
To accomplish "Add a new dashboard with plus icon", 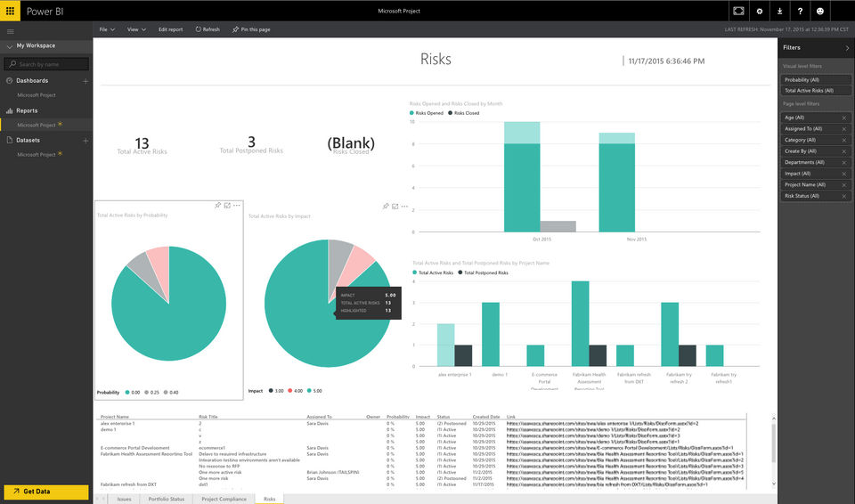I will [85, 81].
